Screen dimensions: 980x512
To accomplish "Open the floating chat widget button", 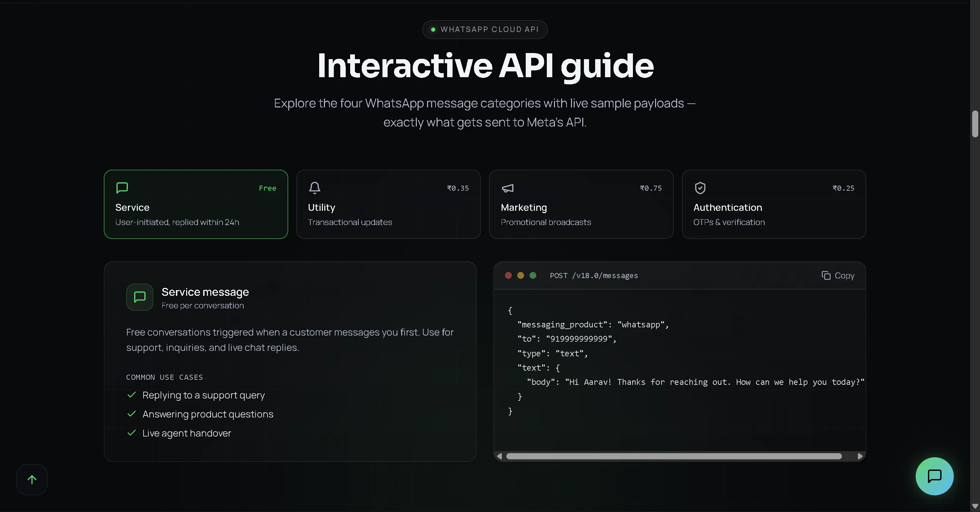I will [934, 476].
